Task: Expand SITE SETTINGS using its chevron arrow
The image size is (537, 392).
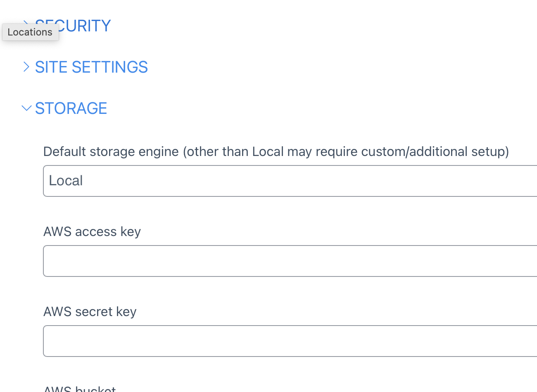Action: pos(26,67)
